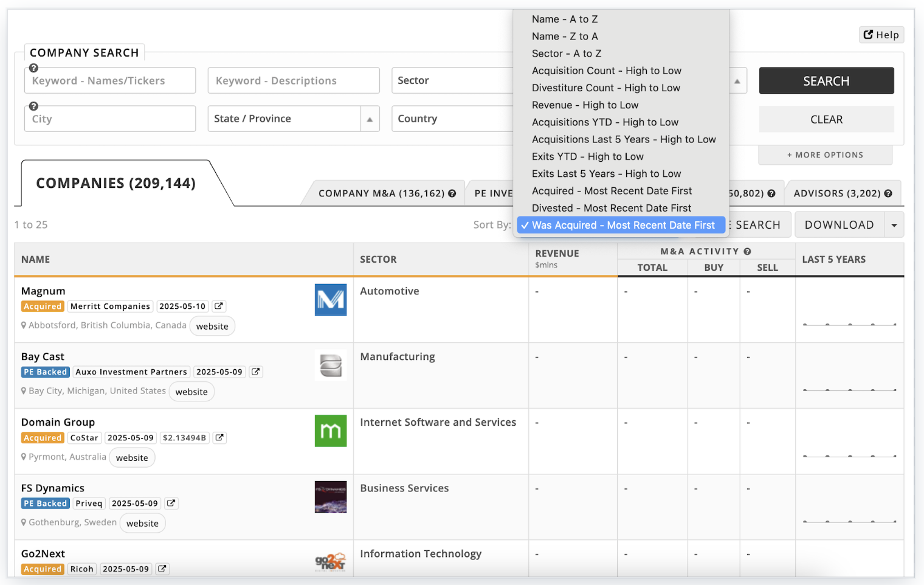Click the help question mark above City field
Screen dimensions: 924x585
click(x=34, y=106)
